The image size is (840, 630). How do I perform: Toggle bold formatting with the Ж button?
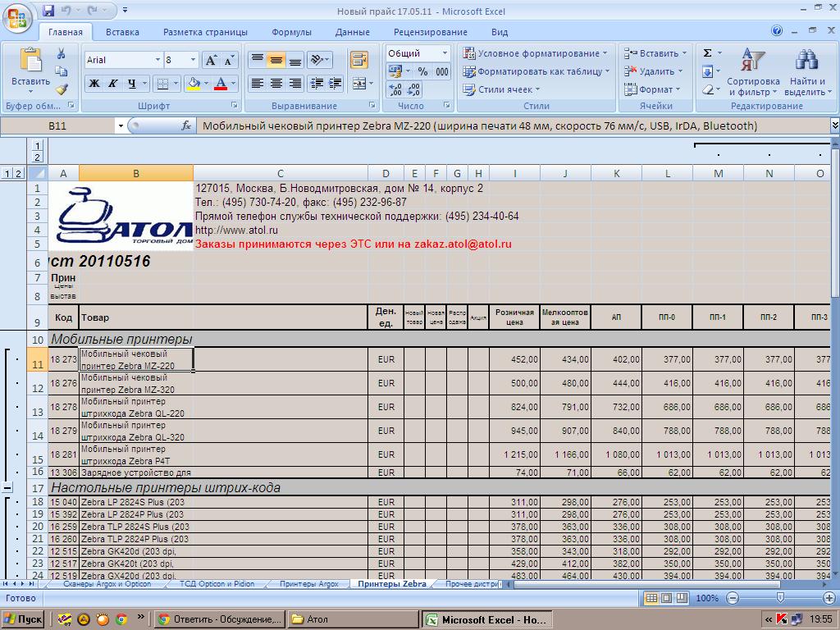(94, 84)
